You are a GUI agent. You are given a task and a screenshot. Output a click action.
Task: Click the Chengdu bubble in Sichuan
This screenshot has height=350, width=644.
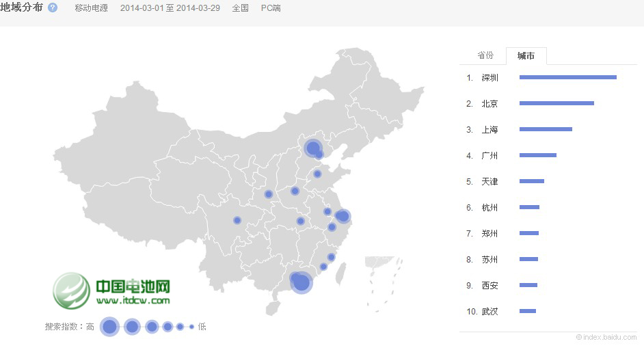point(237,220)
